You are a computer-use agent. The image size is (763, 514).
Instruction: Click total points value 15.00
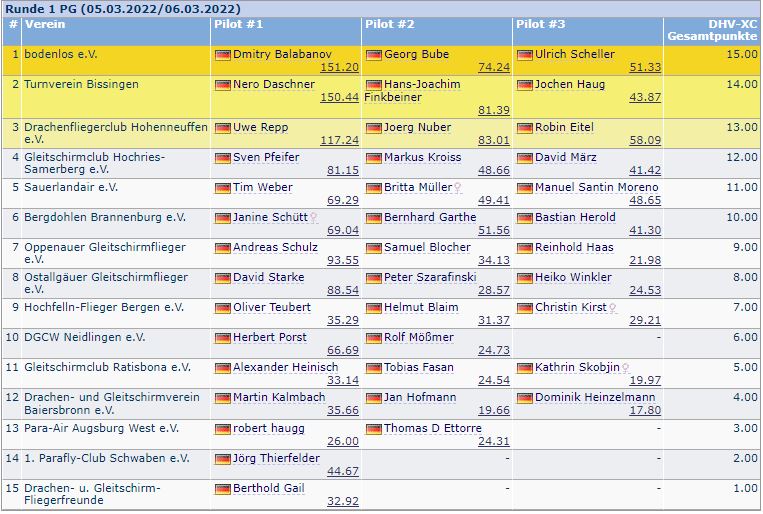point(742,54)
